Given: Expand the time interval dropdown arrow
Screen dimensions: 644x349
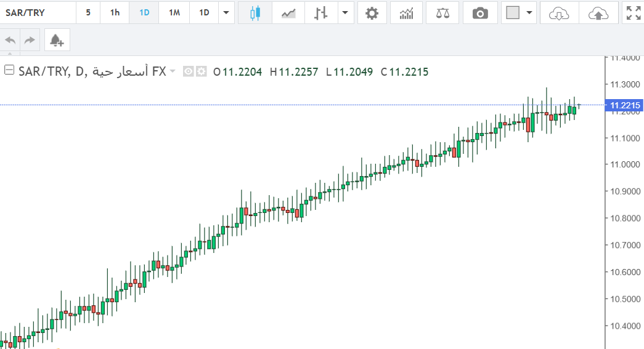Looking at the screenshot, I should tap(227, 13).
